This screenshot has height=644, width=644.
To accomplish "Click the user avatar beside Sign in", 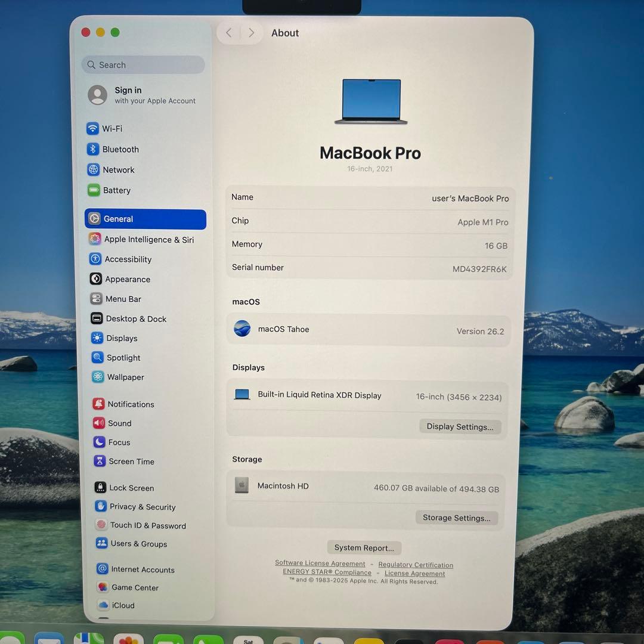I will [x=98, y=95].
